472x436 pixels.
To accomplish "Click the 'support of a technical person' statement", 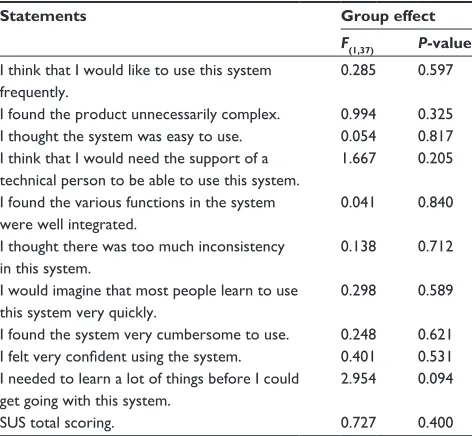I will (x=150, y=169).
